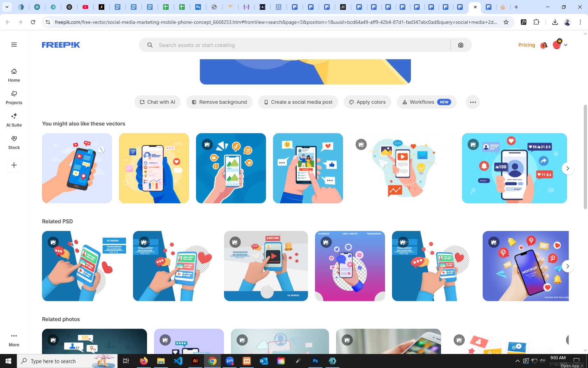588x368 pixels.
Task: Open tab search dropdown
Action: pos(7,7)
